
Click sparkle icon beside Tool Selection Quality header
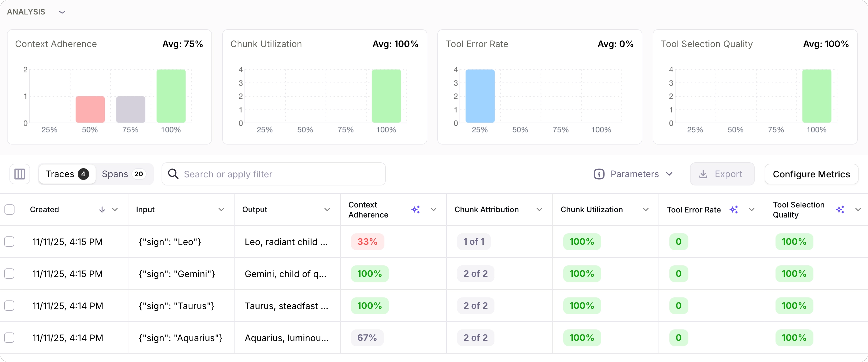(840, 209)
